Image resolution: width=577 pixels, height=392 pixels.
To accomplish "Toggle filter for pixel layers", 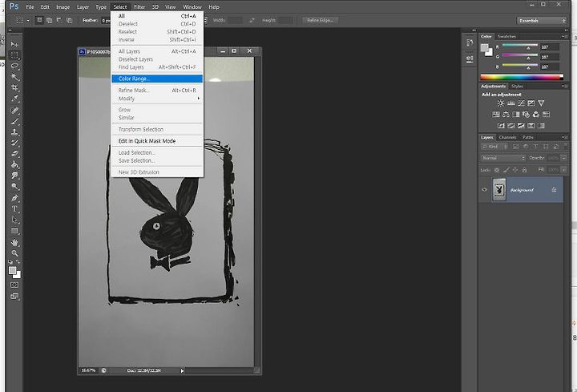I will [x=515, y=147].
